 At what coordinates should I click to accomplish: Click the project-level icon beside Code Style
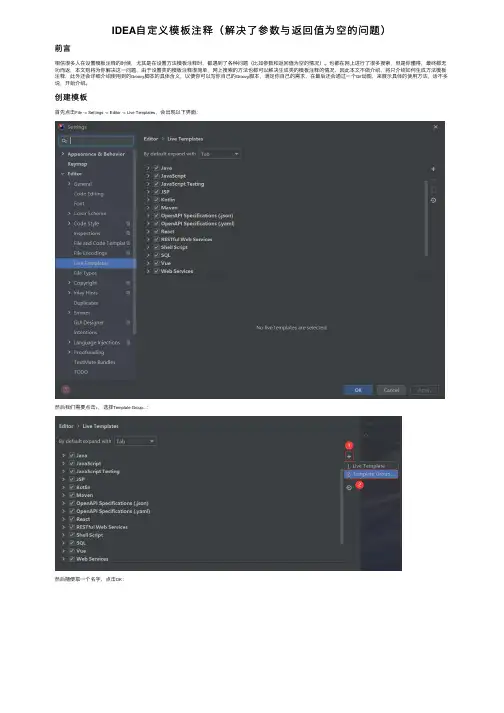pos(128,224)
